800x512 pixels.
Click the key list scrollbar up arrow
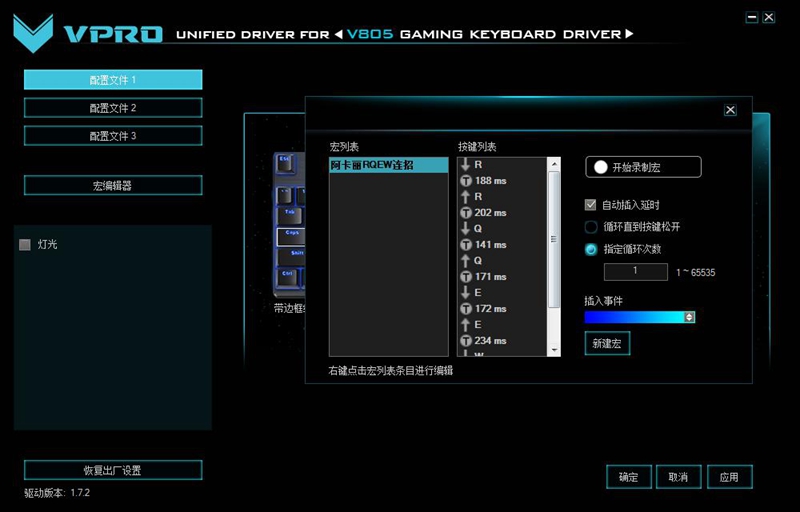554,164
